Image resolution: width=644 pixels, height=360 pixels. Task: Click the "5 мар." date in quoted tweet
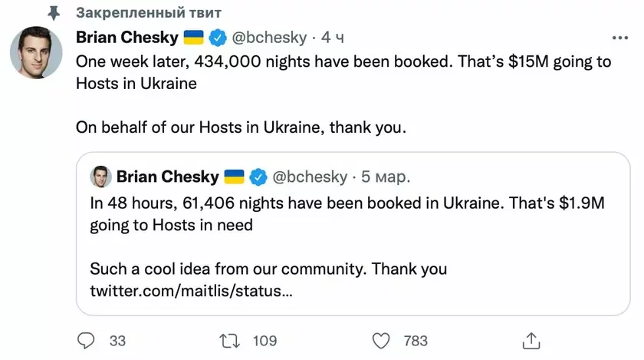(385, 177)
